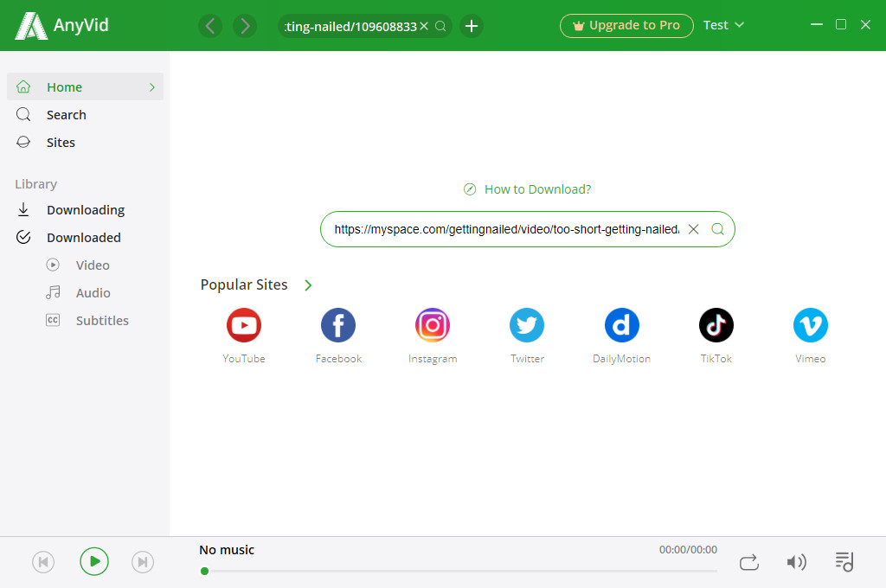This screenshot has width=886, height=588.
Task: Open the Facebook site icon
Action: point(338,325)
